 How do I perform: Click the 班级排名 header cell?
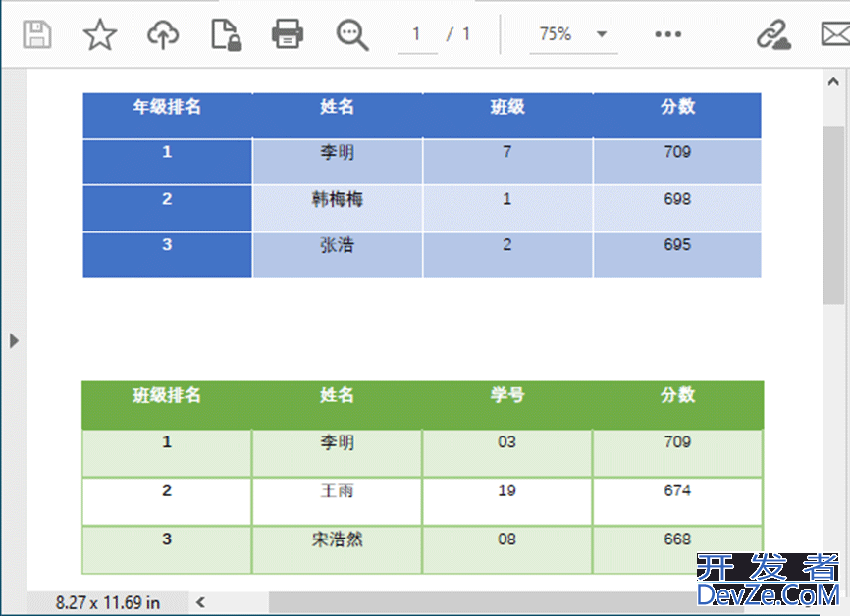point(167,405)
